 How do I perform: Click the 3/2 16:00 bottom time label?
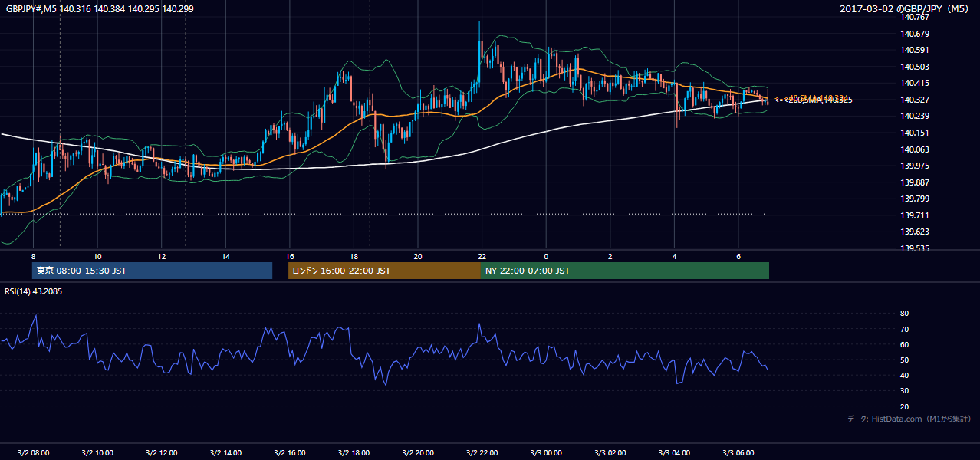[x=289, y=453]
